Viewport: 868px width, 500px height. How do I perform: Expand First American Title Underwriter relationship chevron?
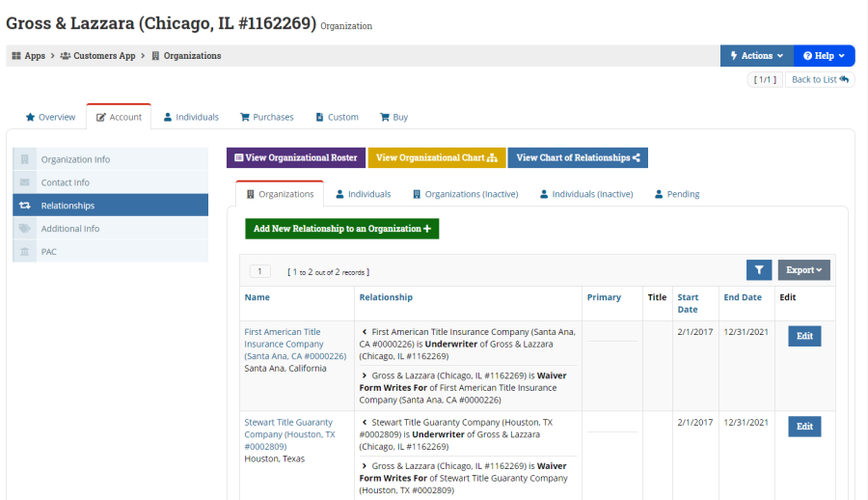pyautogui.click(x=365, y=331)
